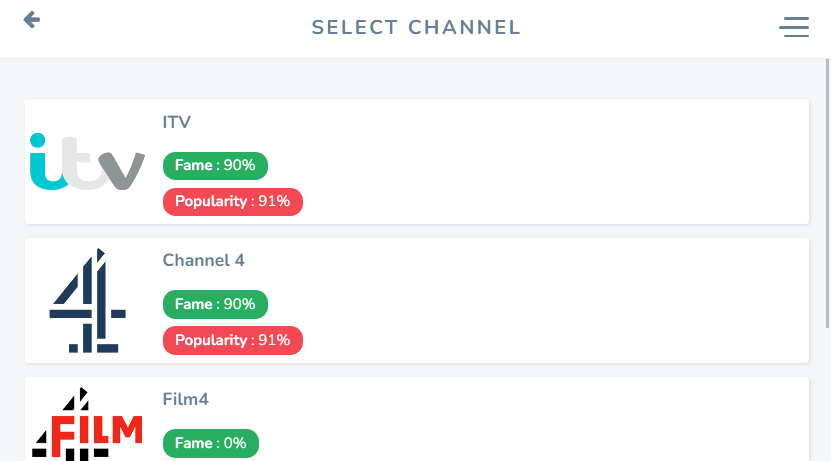Click ITV's green Fame 90% badge

215,165
